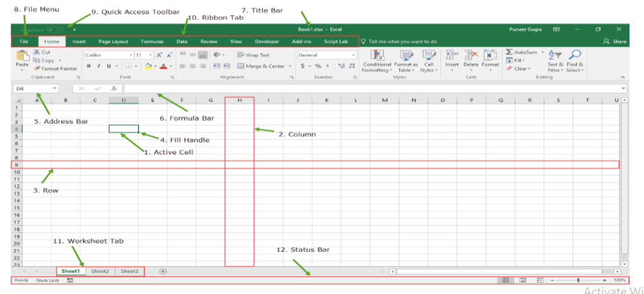Copy the selection with Copy icon

[x=36, y=60]
